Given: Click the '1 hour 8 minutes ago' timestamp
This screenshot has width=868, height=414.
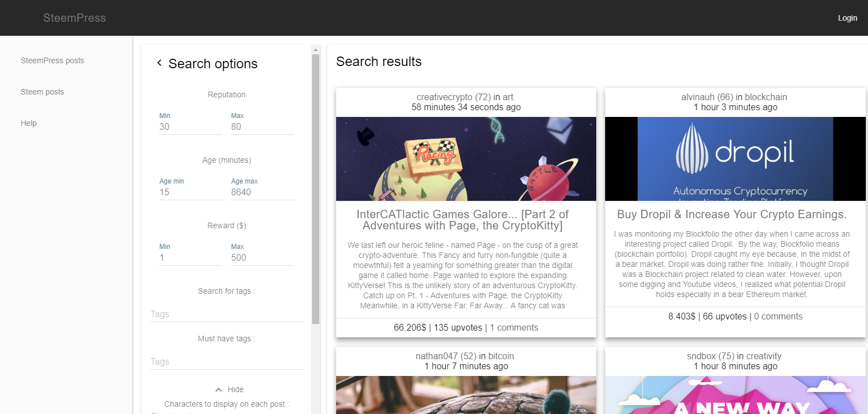Looking at the screenshot, I should [735, 366].
